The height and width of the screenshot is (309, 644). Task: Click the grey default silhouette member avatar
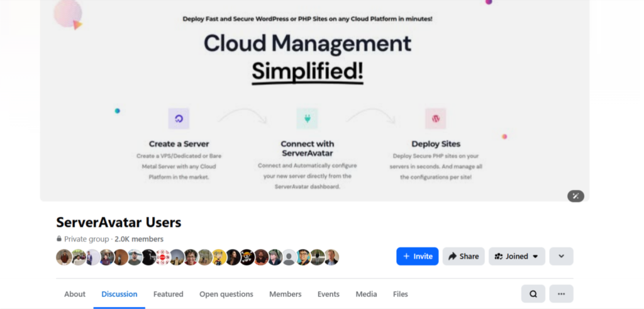coord(289,257)
